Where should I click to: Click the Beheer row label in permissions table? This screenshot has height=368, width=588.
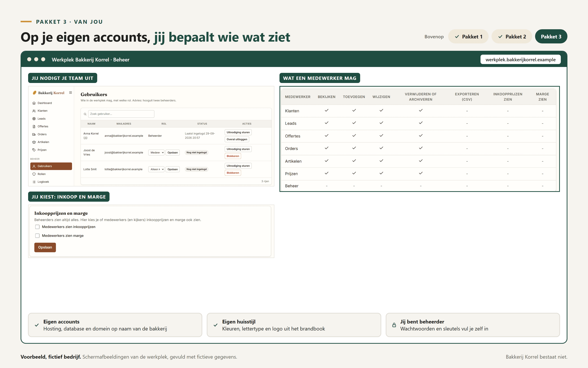coord(292,186)
